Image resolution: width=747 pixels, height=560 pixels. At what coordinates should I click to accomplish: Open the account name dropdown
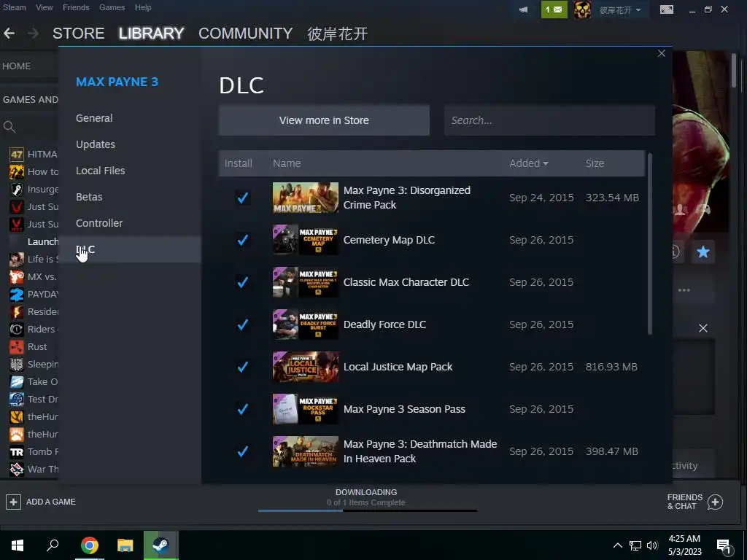pyautogui.click(x=620, y=10)
